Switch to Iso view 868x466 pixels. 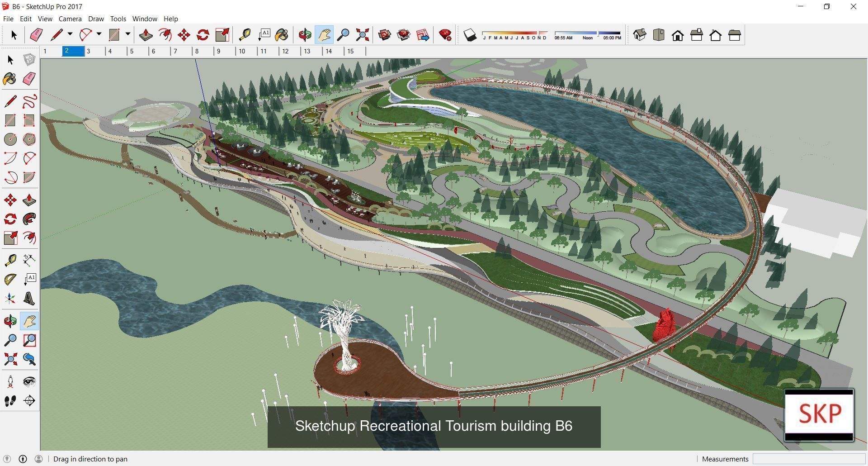click(x=640, y=35)
